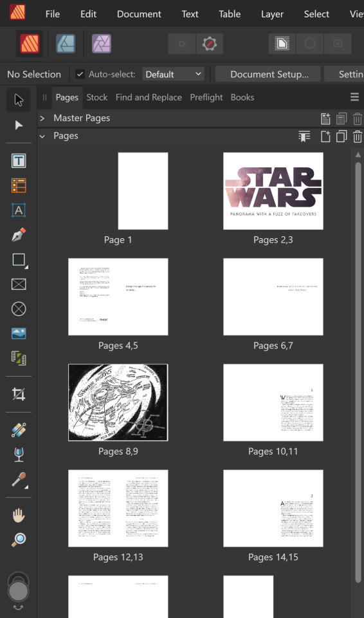Select the Vector Crop tool
The width and height of the screenshot is (364, 618).
tap(19, 394)
